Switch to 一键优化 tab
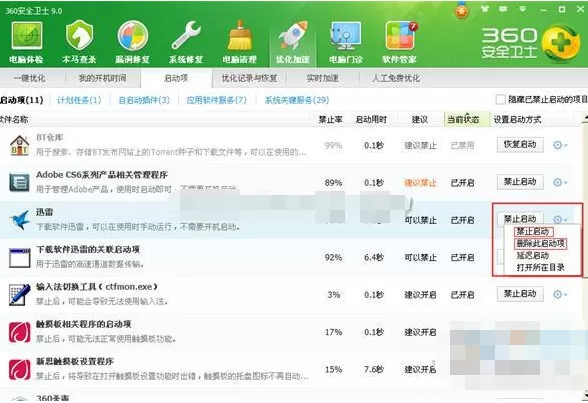Viewport: 588px width, 403px height. coord(30,78)
